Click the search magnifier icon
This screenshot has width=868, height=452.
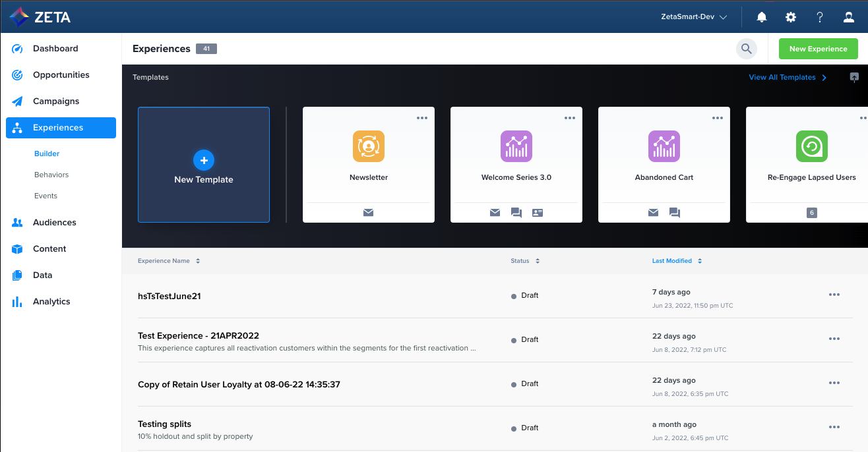(747, 49)
